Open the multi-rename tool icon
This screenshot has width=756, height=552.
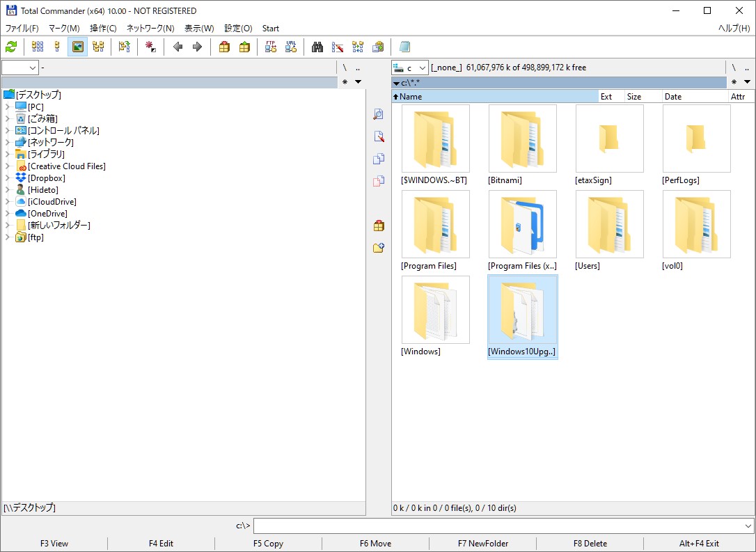[x=338, y=47]
